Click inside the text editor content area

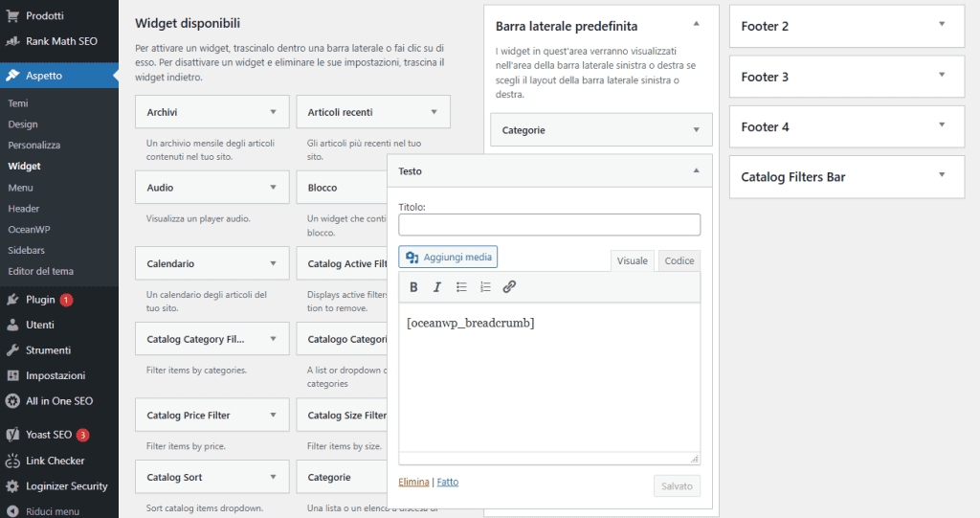(549, 378)
